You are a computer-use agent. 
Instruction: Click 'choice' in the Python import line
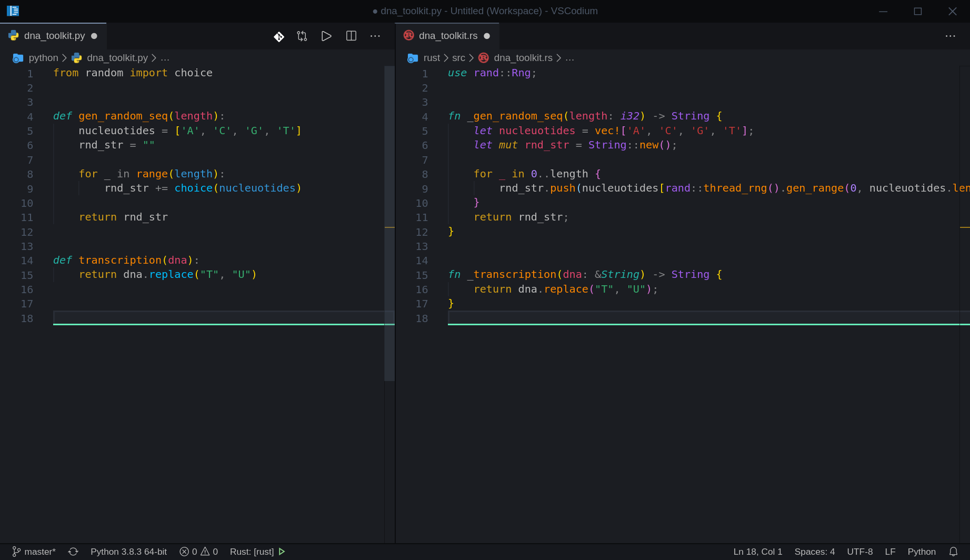(194, 73)
